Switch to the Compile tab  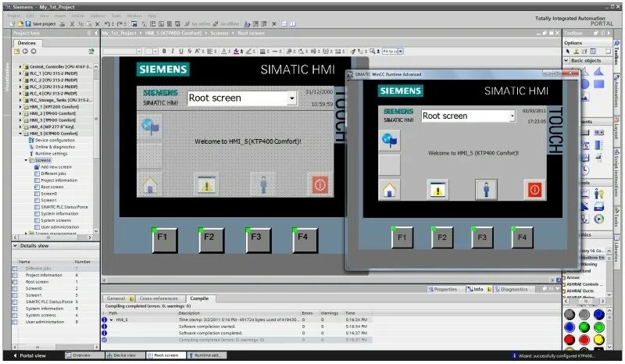199,298
